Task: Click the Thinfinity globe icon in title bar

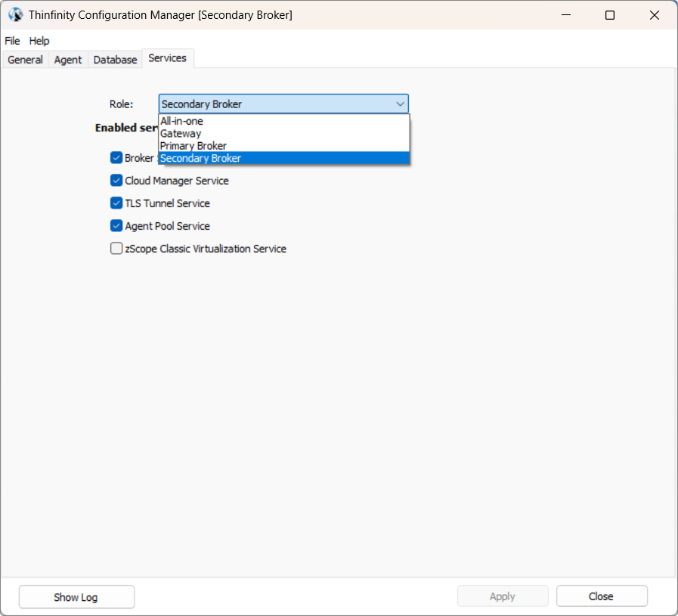Action: coord(15,15)
